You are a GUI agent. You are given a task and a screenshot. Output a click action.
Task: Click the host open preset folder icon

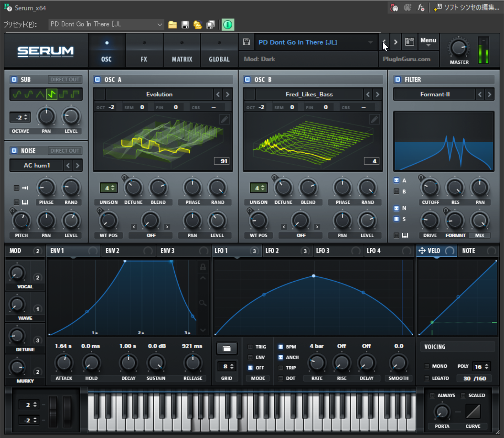172,25
